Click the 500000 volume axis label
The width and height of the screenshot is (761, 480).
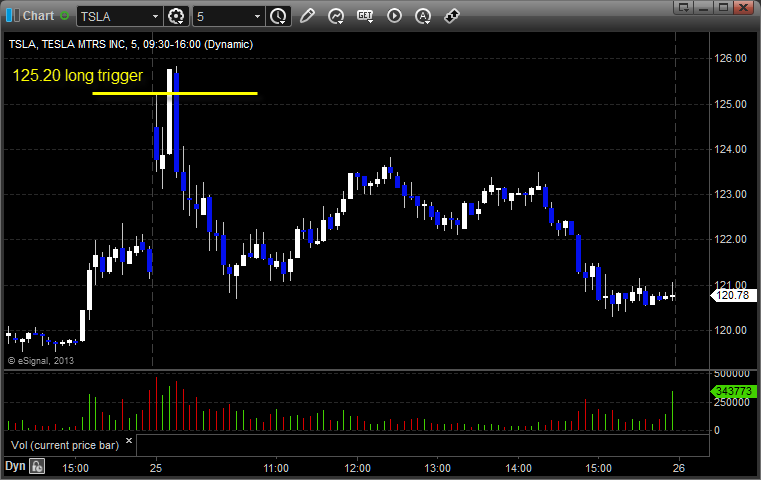731,374
